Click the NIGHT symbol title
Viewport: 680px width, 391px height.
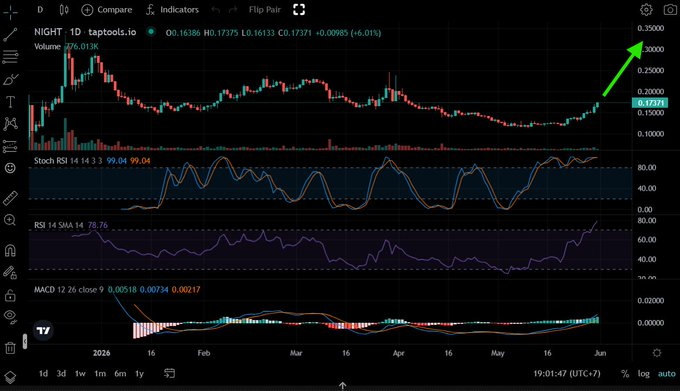tap(48, 32)
